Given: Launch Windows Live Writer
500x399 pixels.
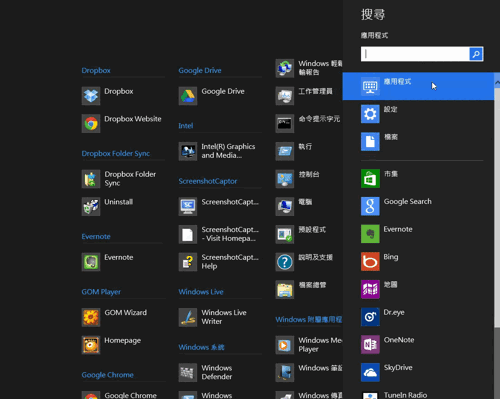Looking at the screenshot, I should [x=213, y=317].
